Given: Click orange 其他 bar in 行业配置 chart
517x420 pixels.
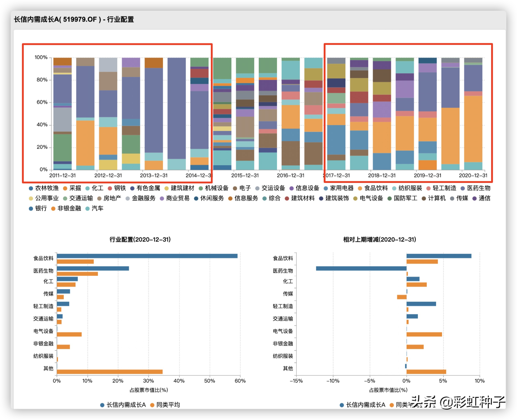Looking at the screenshot, I should click(x=110, y=372).
